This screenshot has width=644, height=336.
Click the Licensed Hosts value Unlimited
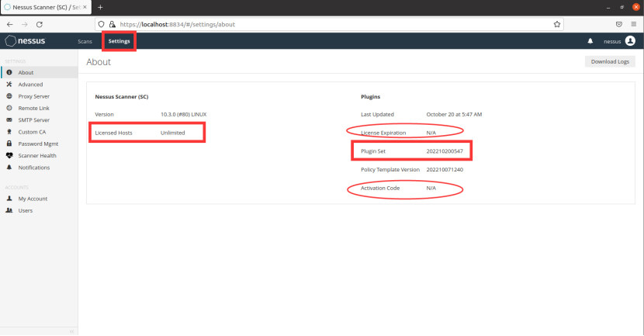pos(172,133)
